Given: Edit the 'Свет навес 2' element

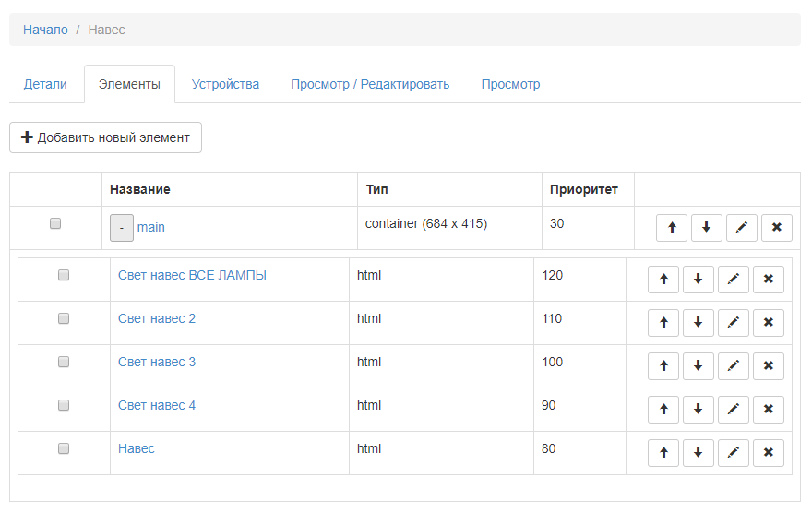Looking at the screenshot, I should (x=733, y=323).
